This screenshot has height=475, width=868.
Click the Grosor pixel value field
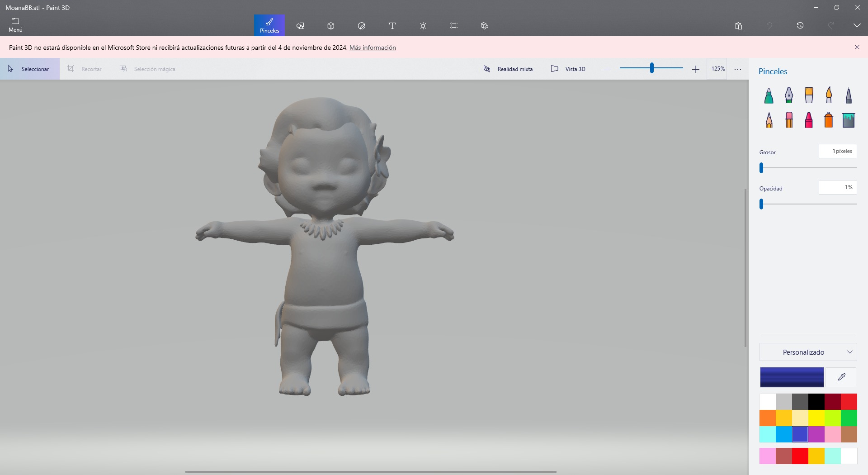(838, 151)
